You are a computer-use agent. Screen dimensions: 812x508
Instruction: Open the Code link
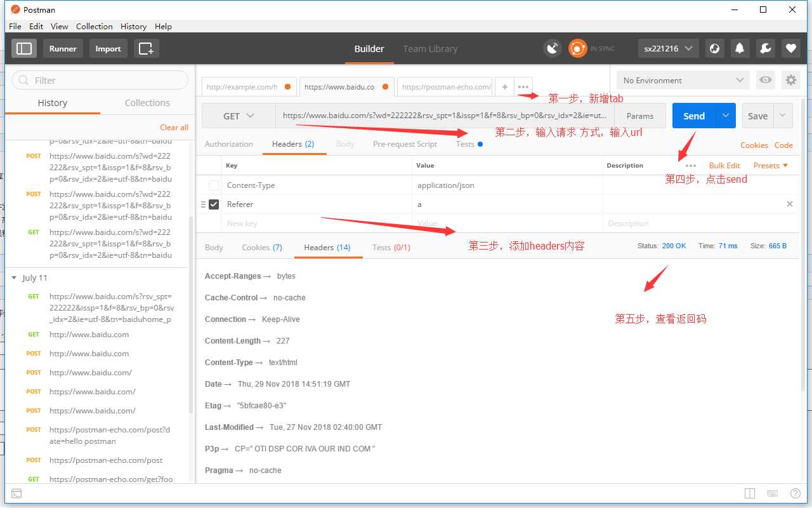pyautogui.click(x=783, y=145)
